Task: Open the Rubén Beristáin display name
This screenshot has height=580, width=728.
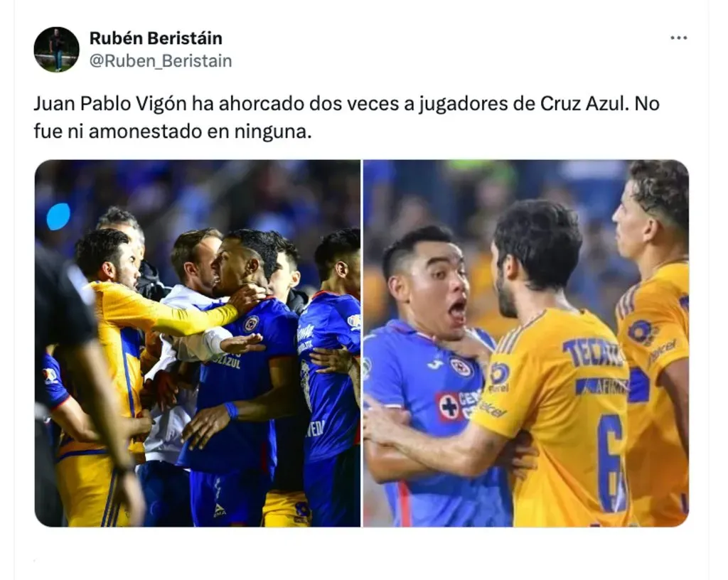Action: pos(156,38)
